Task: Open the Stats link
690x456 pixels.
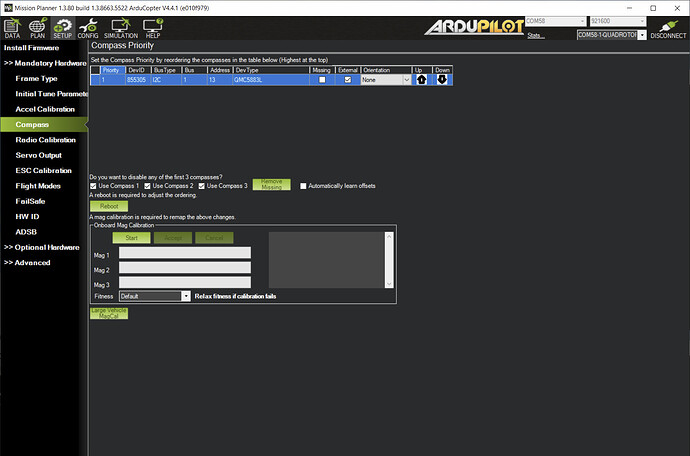Action: [x=536, y=36]
